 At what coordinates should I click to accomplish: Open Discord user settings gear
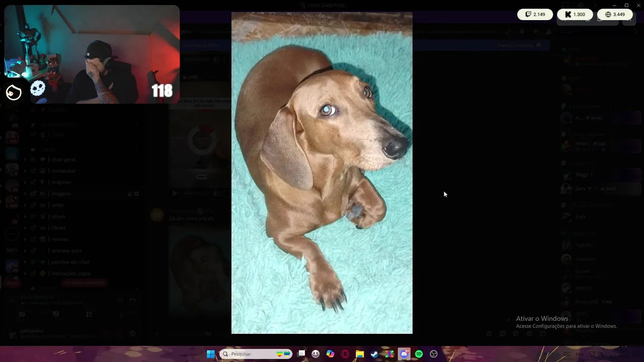point(132,334)
